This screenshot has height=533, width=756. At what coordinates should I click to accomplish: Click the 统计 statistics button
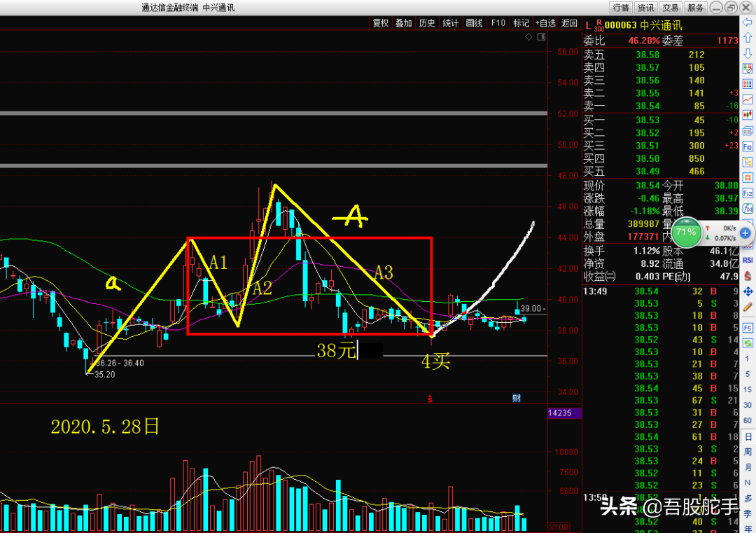[x=451, y=23]
